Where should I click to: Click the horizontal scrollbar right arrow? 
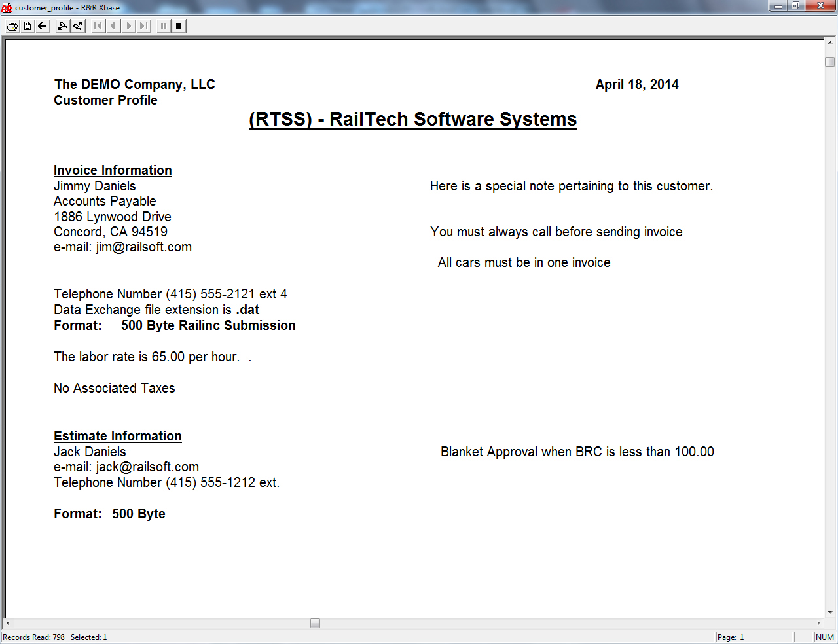[818, 624]
